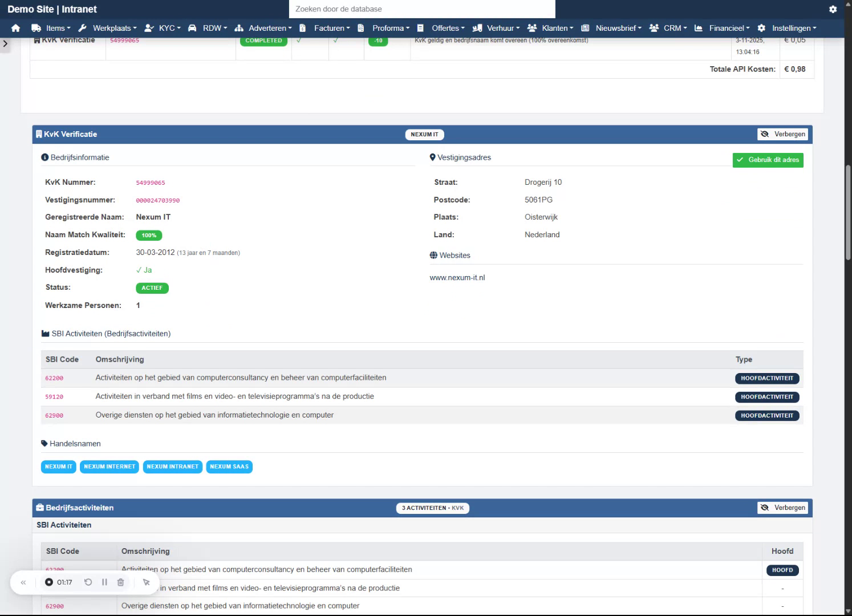Open the Werkplaats dropdown menu
The image size is (852, 616).
tap(115, 28)
